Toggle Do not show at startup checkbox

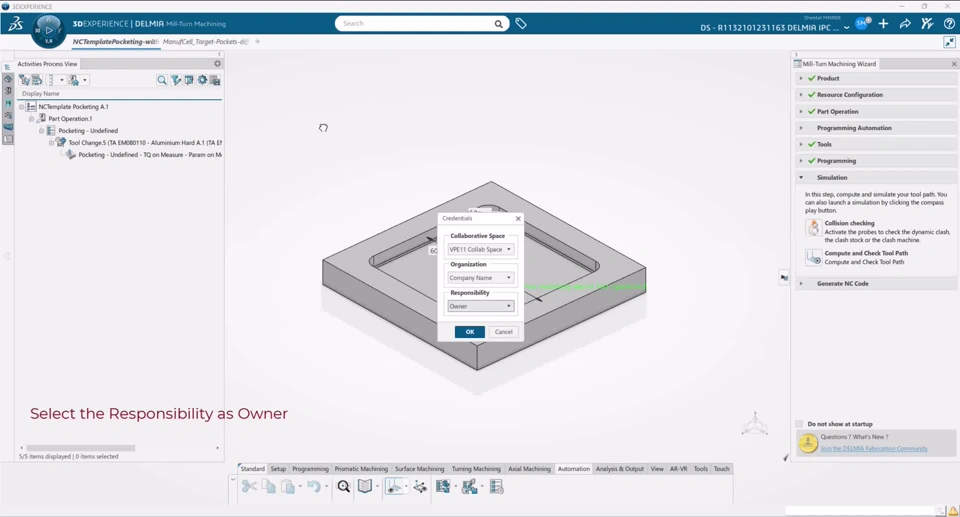[799, 424]
